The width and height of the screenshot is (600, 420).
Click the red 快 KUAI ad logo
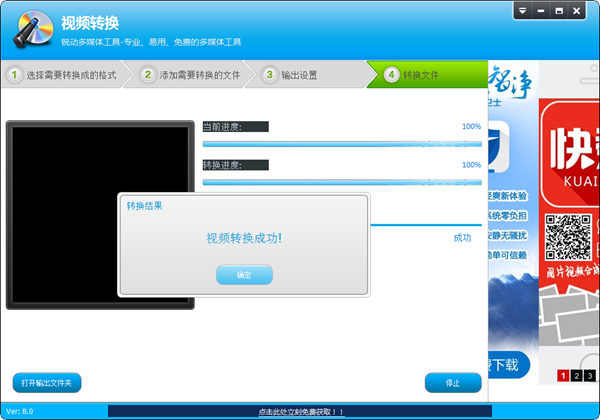(570, 153)
